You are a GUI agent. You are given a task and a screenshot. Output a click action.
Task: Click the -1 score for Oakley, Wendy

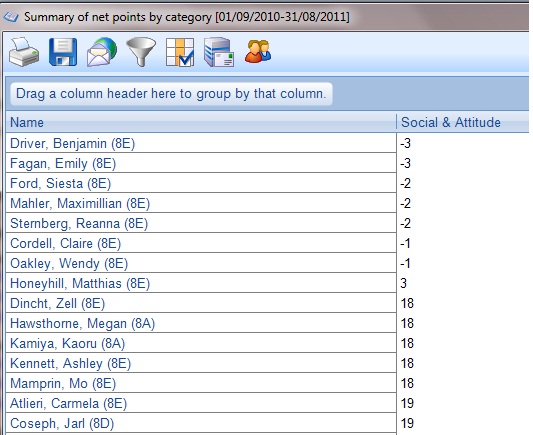pyautogui.click(x=405, y=263)
